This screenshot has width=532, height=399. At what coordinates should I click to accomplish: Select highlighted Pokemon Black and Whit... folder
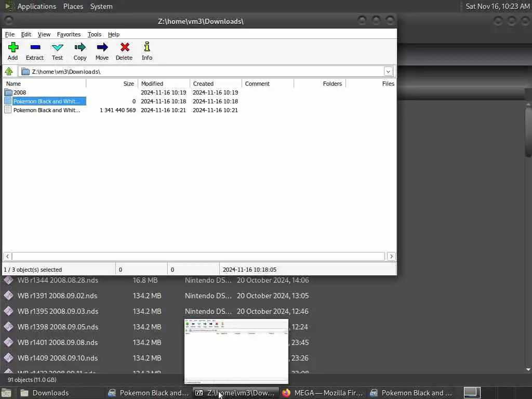[x=49, y=101]
